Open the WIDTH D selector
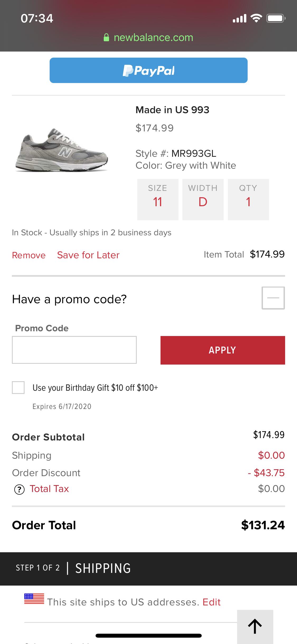Viewport: 297px width, 644px height. click(x=203, y=200)
